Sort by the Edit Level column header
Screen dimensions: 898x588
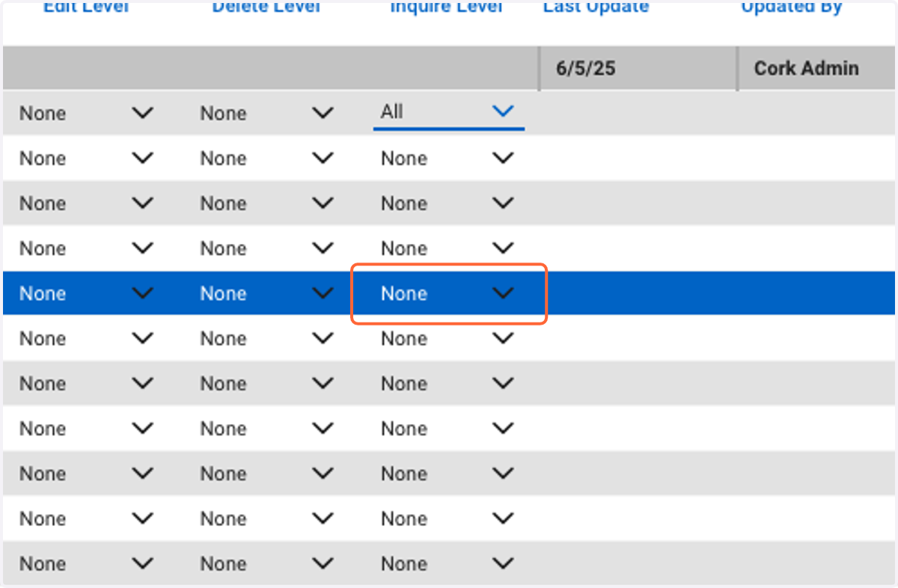86,7
